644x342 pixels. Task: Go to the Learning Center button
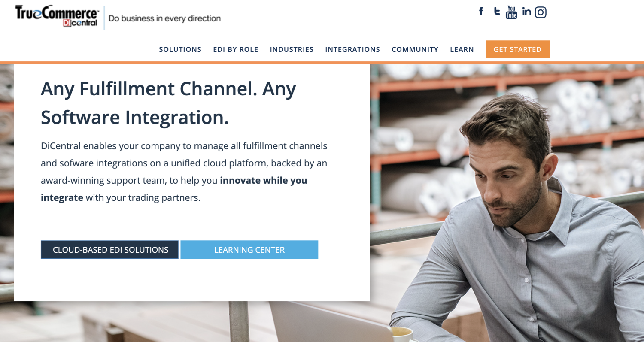[x=249, y=250]
